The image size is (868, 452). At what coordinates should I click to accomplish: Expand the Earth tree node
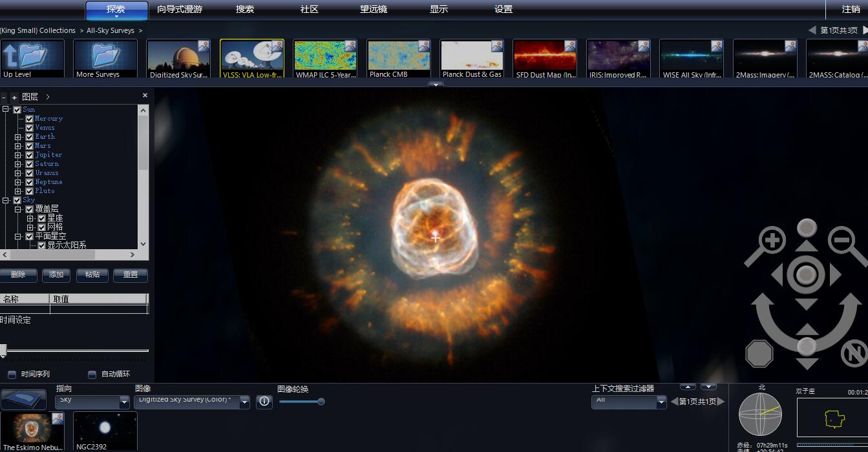[x=18, y=137]
